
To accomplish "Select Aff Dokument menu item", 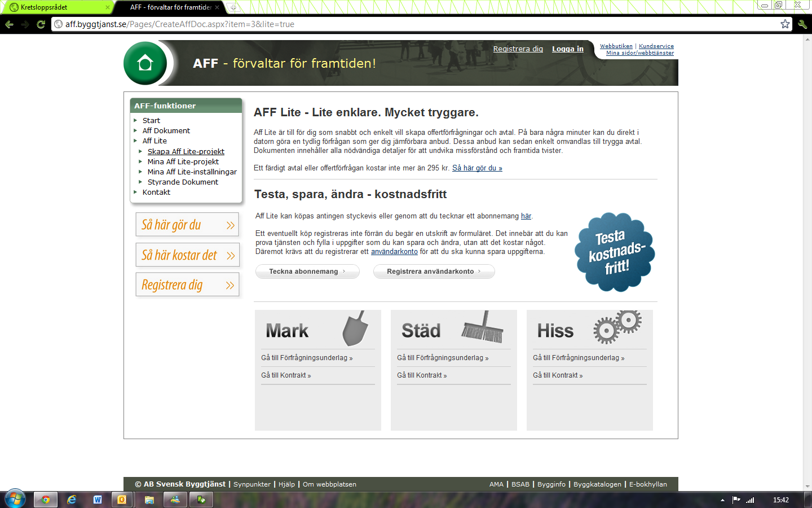I will [x=166, y=131].
